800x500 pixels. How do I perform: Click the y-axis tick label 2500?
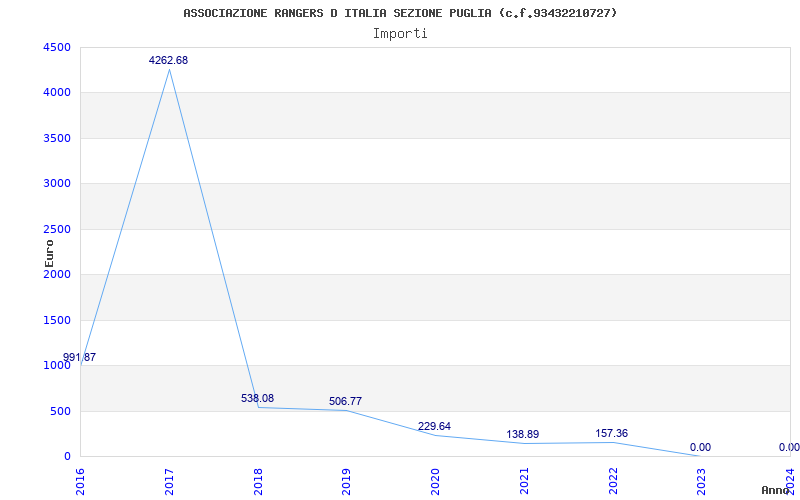pyautogui.click(x=57, y=230)
